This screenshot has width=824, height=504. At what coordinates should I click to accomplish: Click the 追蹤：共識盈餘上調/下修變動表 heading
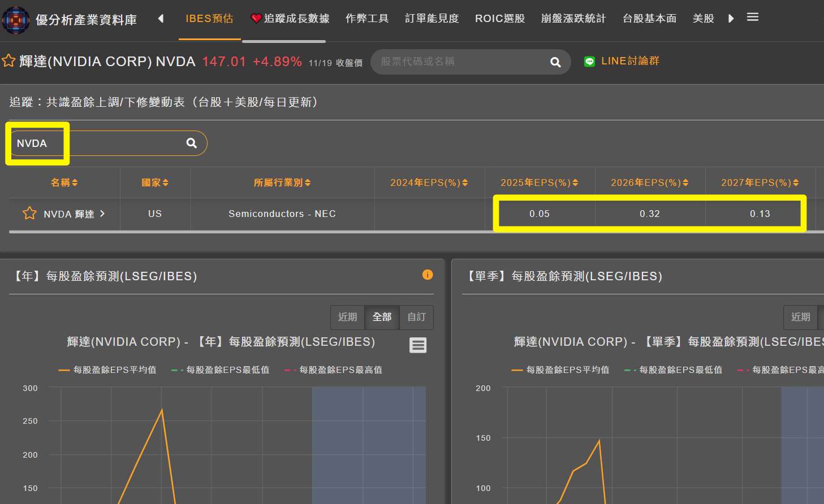coord(165,102)
